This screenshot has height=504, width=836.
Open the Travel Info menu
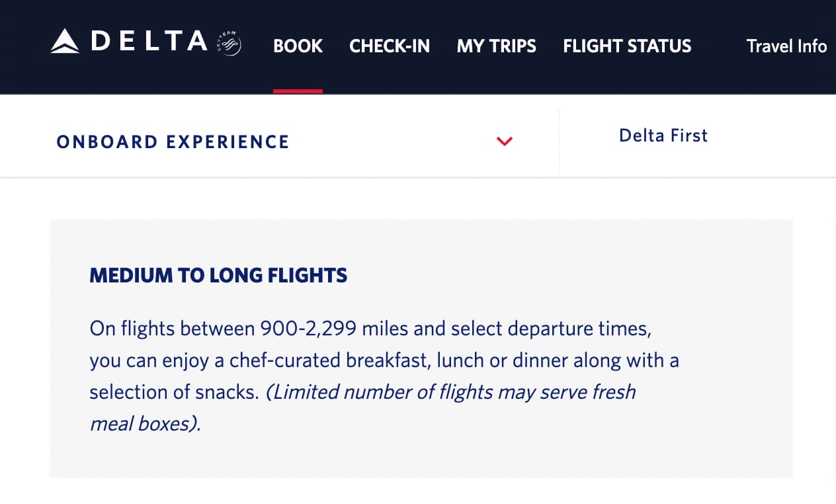786,46
